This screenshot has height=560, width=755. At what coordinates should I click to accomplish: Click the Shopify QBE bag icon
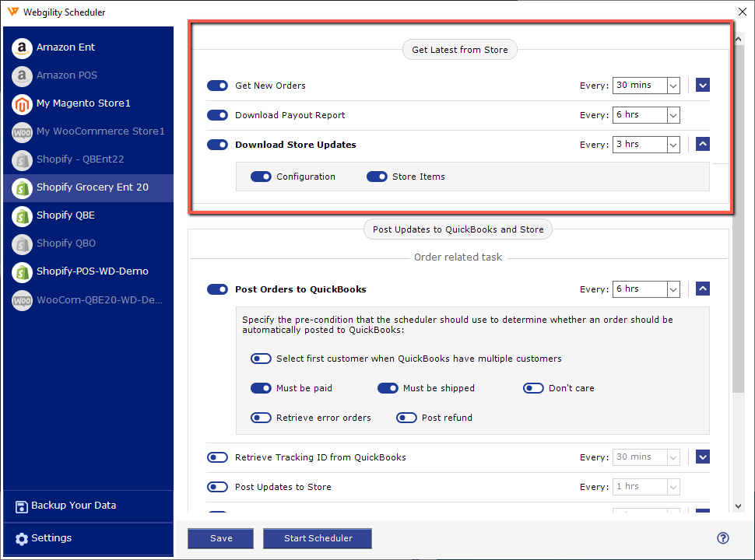click(x=22, y=215)
